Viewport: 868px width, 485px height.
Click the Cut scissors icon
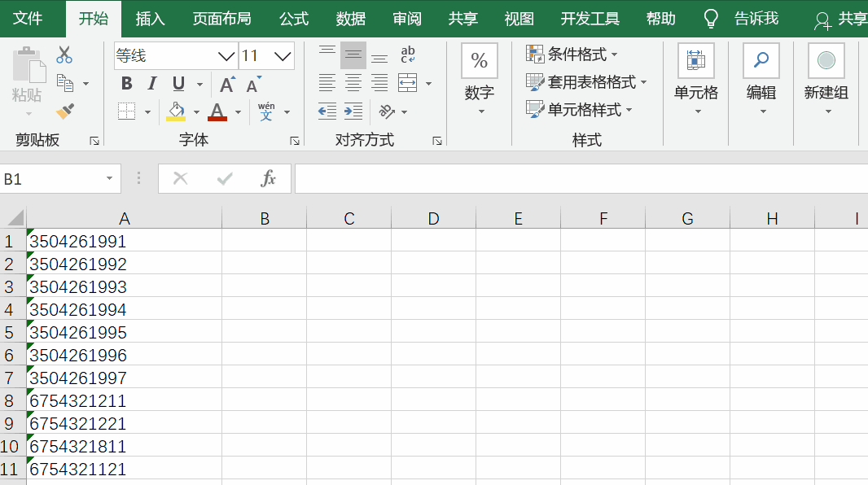coord(64,55)
